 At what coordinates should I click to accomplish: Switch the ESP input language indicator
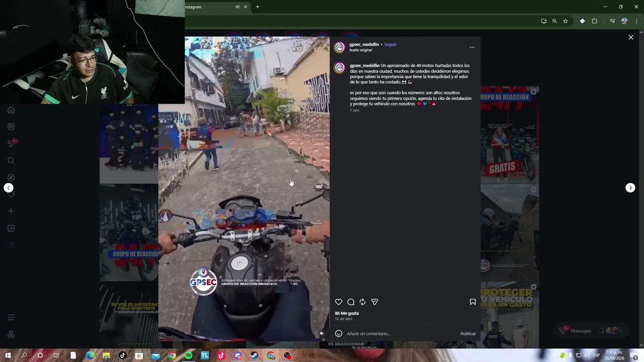tap(597, 355)
